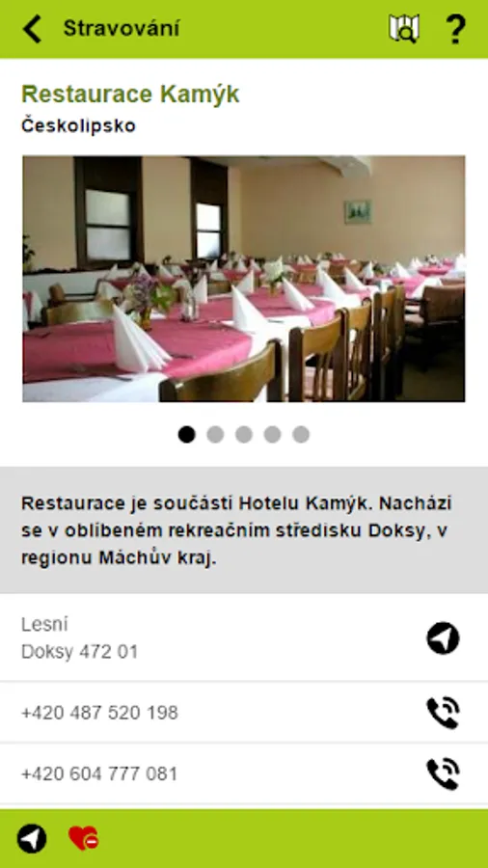Image resolution: width=488 pixels, height=868 pixels.
Task: Open help via the question mark icon
Action: pos(455,29)
